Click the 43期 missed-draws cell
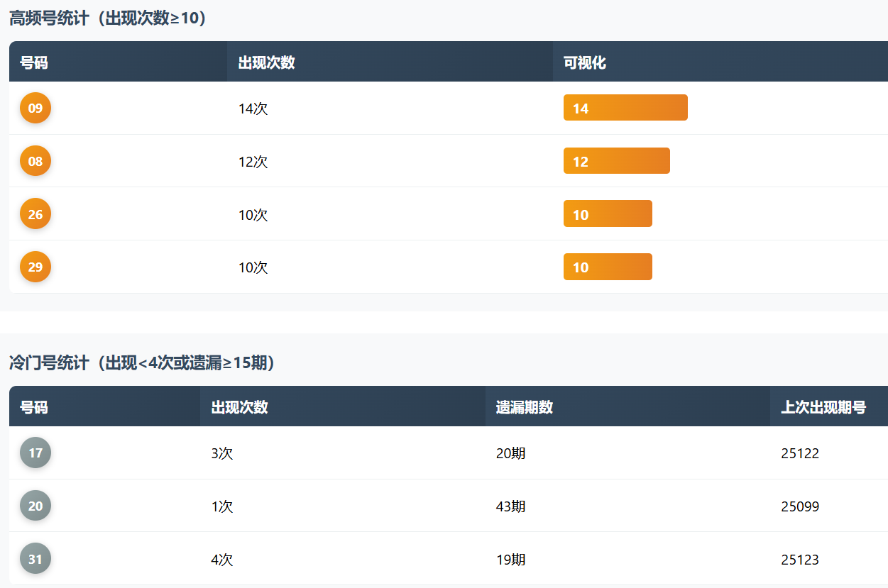Screen dimensions: 888x588 point(511,506)
